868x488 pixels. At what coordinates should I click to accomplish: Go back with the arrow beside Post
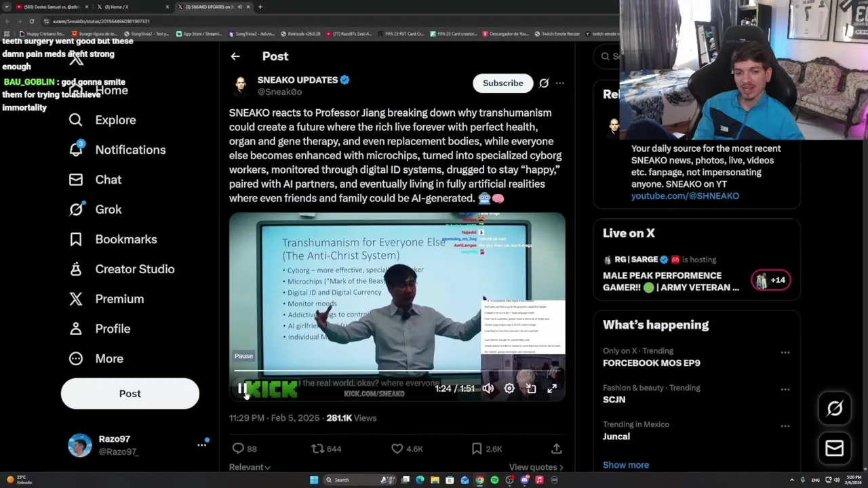(x=235, y=56)
